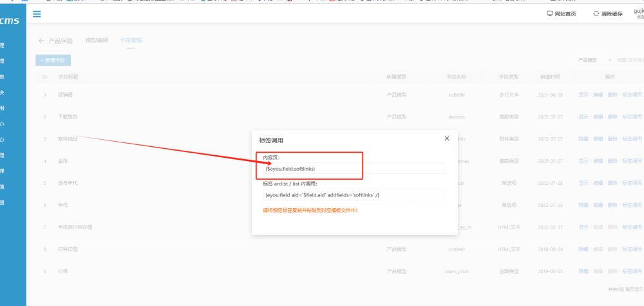Click the arclist / list tag code field
644x306 pixels.
tap(353, 195)
